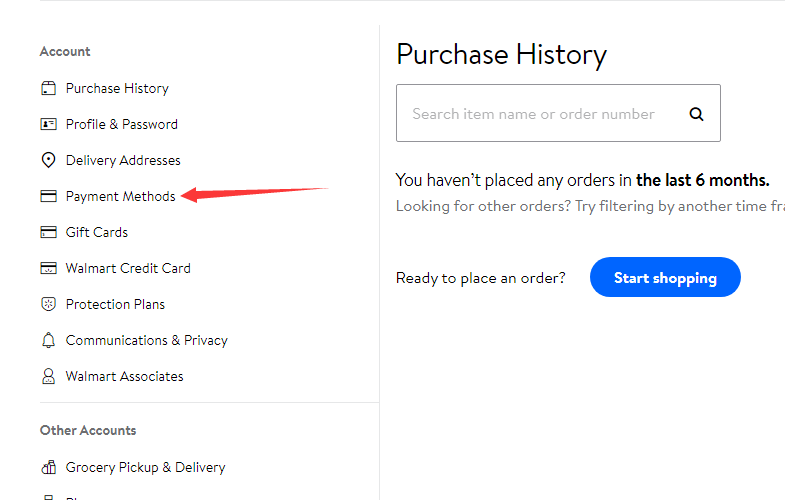Click the Communications & Privacy bell icon
Viewport: 785px width, 500px height.
click(x=48, y=340)
